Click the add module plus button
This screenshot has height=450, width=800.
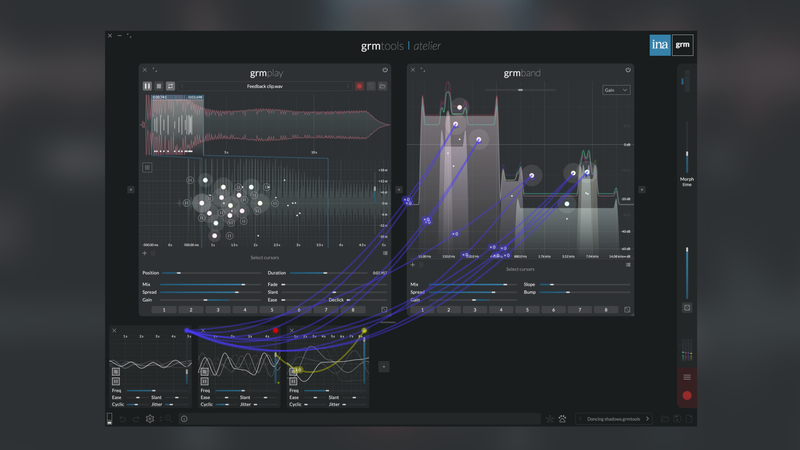(x=384, y=367)
